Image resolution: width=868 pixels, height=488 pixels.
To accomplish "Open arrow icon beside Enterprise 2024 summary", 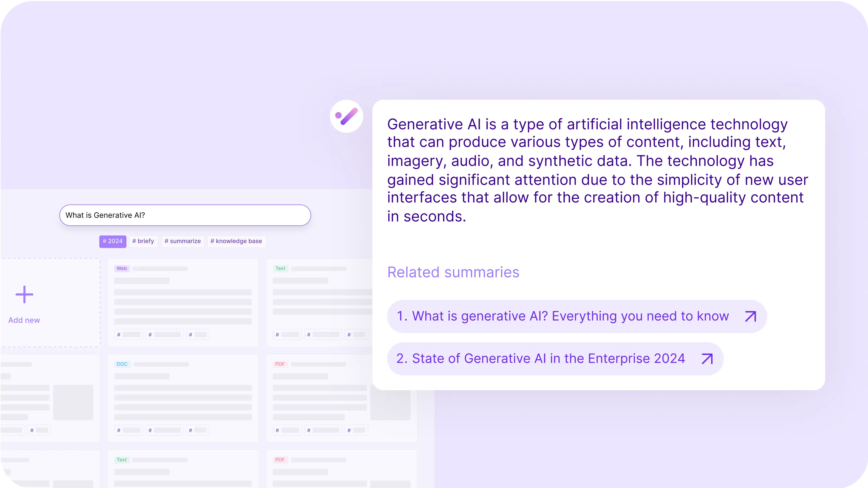I will (707, 359).
